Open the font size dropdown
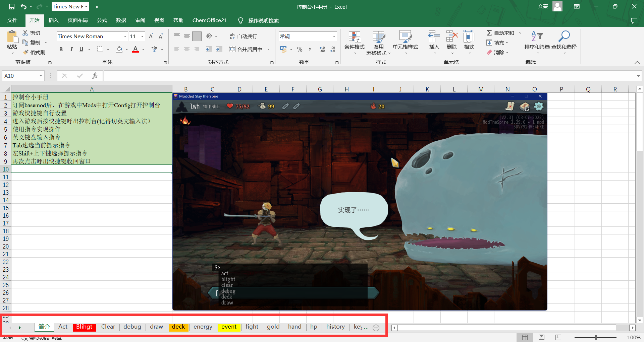This screenshot has height=342, width=644. [x=142, y=36]
